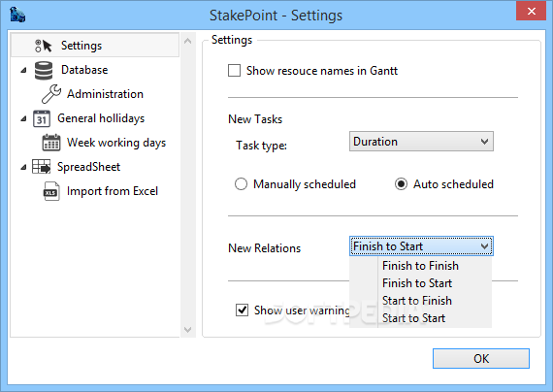Image resolution: width=553 pixels, height=392 pixels.
Task: Select Auto scheduled radio button
Action: pos(401,184)
